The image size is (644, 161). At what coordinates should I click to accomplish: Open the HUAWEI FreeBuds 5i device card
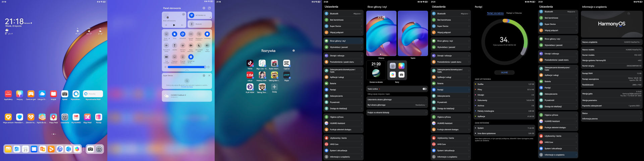tap(187, 96)
